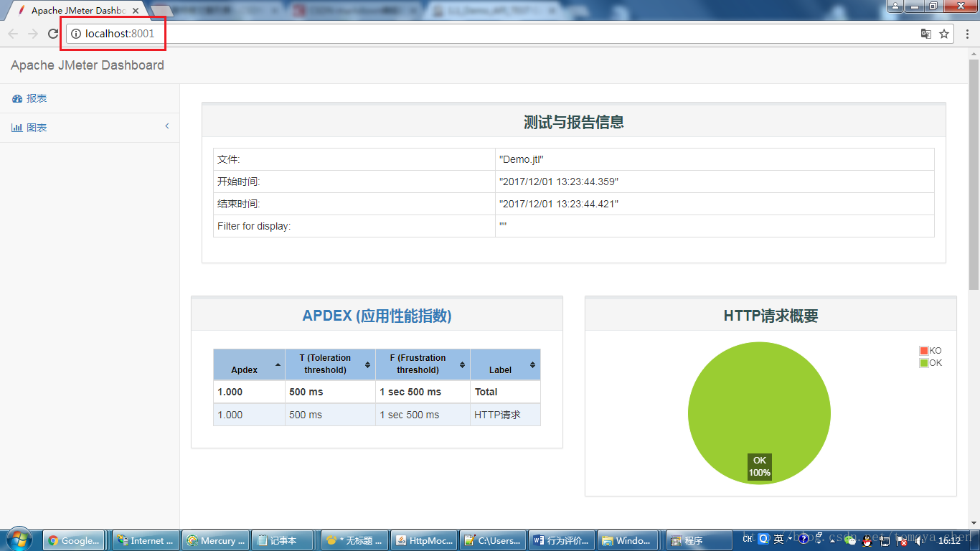The width and height of the screenshot is (980, 551).
Task: Click the volume speaker tray icon
Action: click(x=920, y=540)
